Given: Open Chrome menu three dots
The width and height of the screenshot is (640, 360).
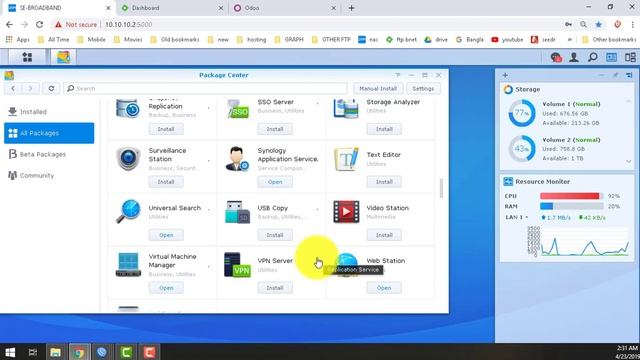Looking at the screenshot, I should 632,24.
